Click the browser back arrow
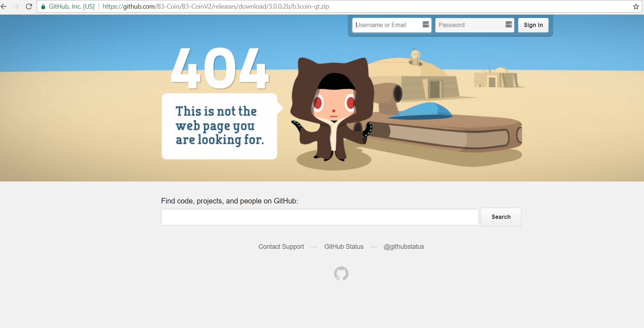Screen dimensions: 644x328 pos(4,6)
